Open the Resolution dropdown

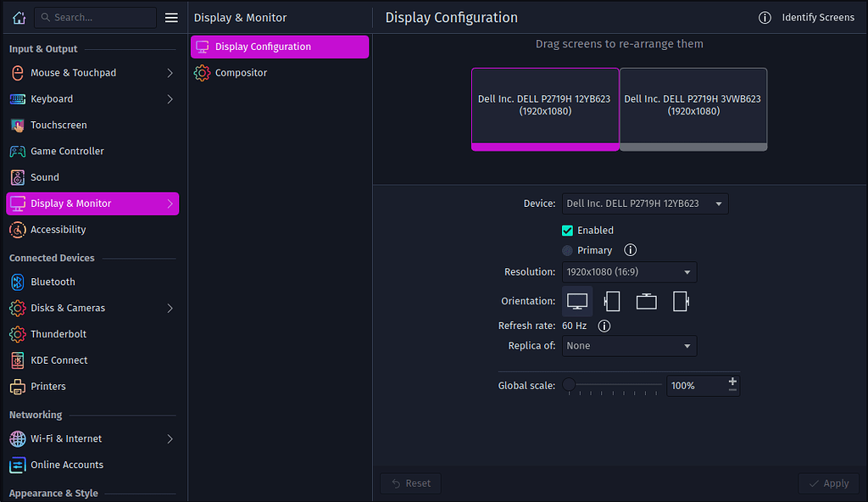click(x=629, y=272)
